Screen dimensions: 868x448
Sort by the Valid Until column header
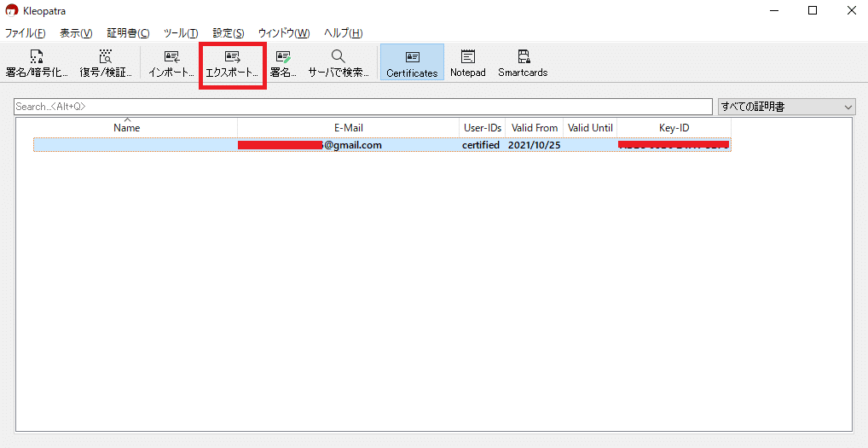click(590, 127)
